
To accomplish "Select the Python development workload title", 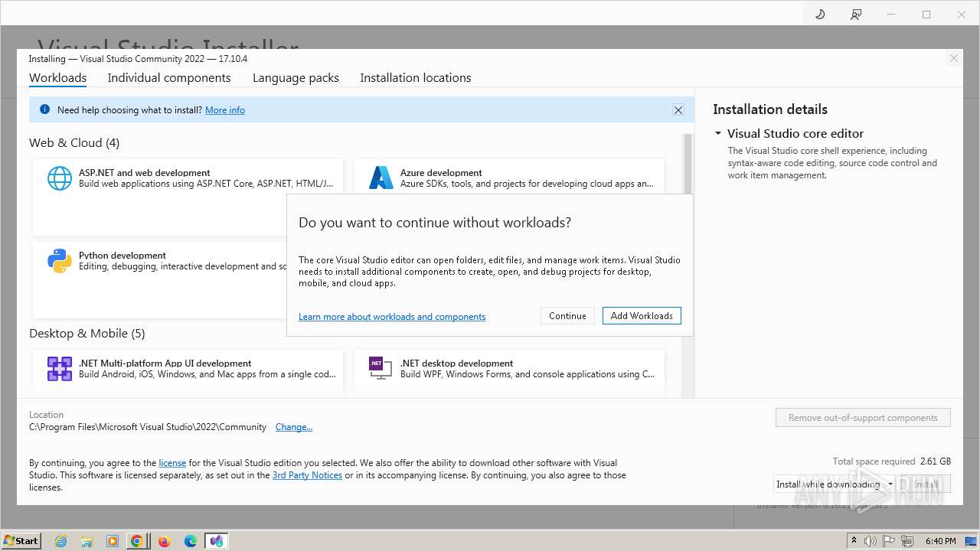I will (x=122, y=256).
